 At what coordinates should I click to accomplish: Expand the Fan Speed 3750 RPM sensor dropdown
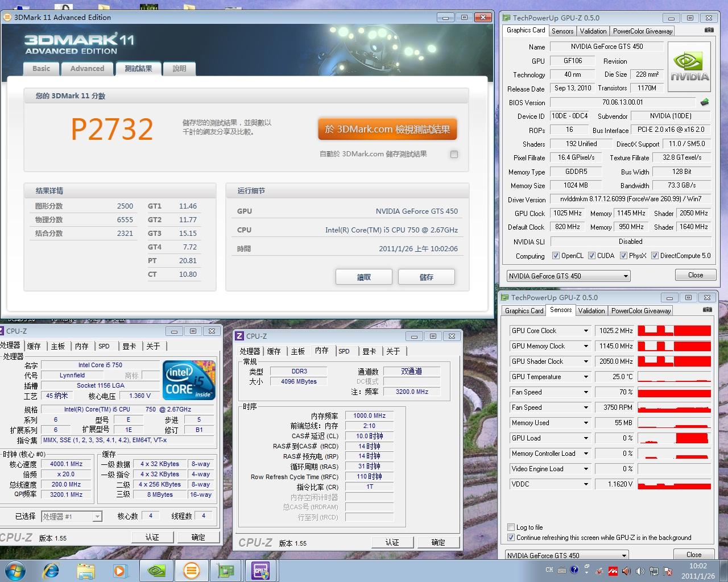(x=586, y=408)
